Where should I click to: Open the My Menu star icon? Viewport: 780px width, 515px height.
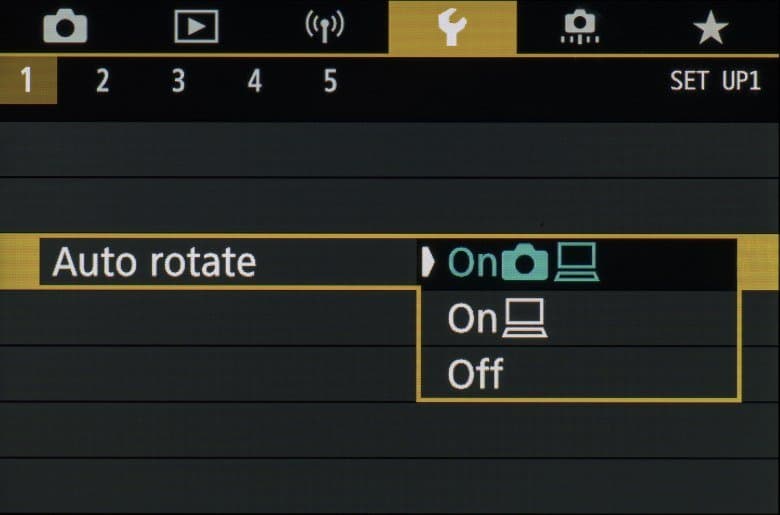tap(710, 28)
